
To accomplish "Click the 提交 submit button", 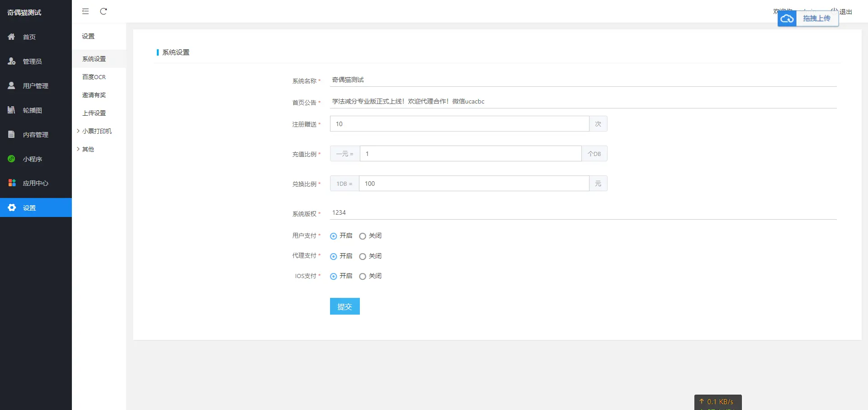I will click(345, 306).
